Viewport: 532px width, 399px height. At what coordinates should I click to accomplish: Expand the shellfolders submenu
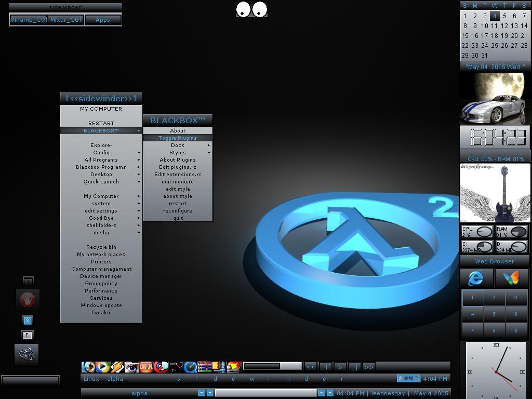pyautogui.click(x=101, y=225)
